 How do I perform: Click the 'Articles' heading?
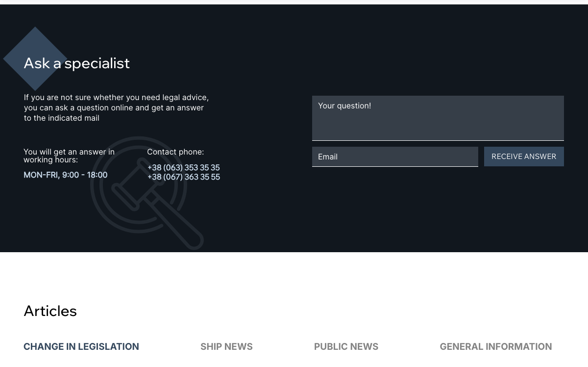[x=50, y=311]
